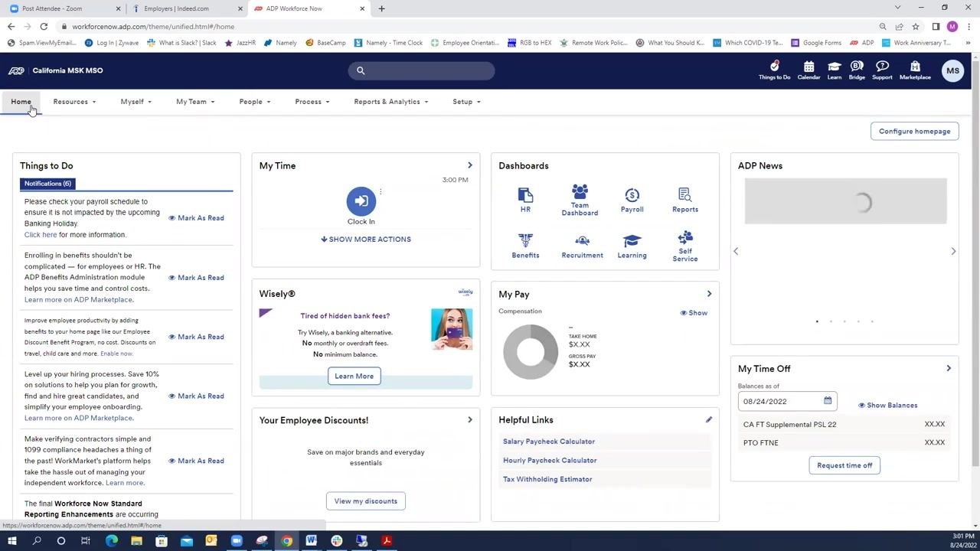Open the Learn icon in header
Viewport: 980px width, 551px height.
click(x=835, y=70)
